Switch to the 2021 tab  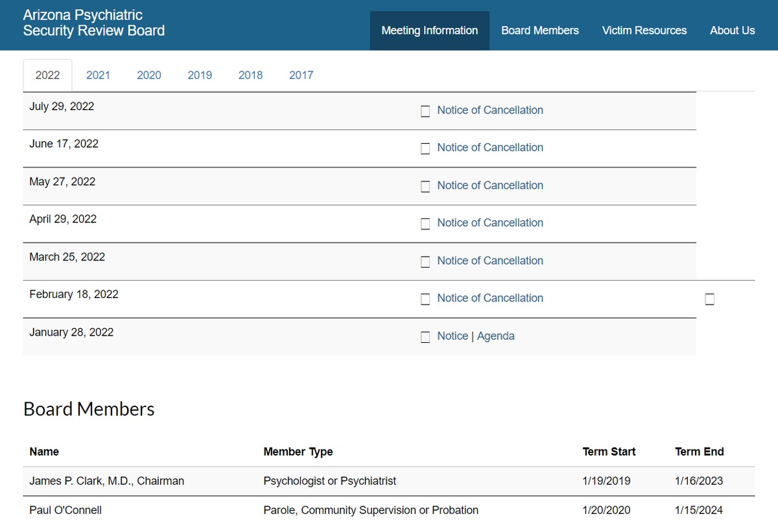98,75
